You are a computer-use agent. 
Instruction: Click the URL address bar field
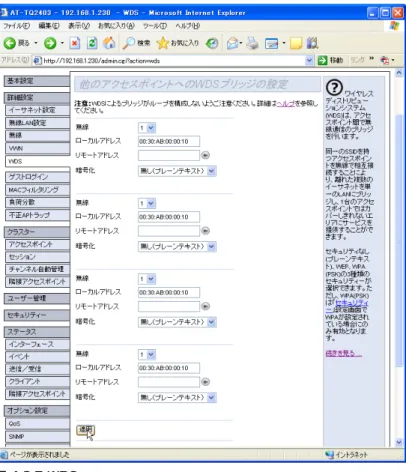pyautogui.click(x=173, y=61)
